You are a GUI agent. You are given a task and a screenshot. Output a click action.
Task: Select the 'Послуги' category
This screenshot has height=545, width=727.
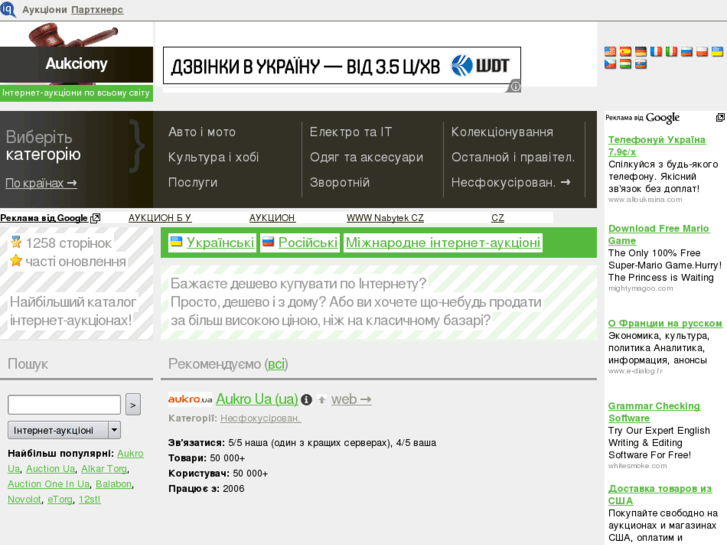(193, 182)
